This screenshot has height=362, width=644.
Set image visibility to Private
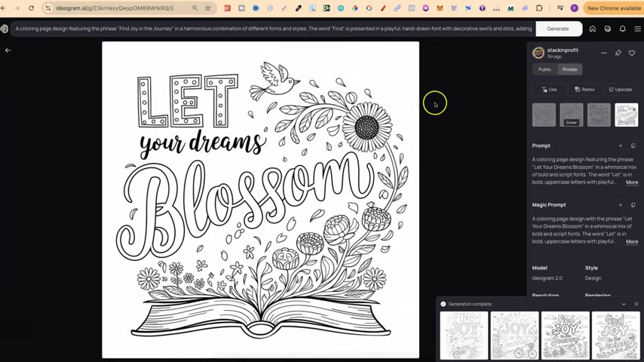click(569, 69)
